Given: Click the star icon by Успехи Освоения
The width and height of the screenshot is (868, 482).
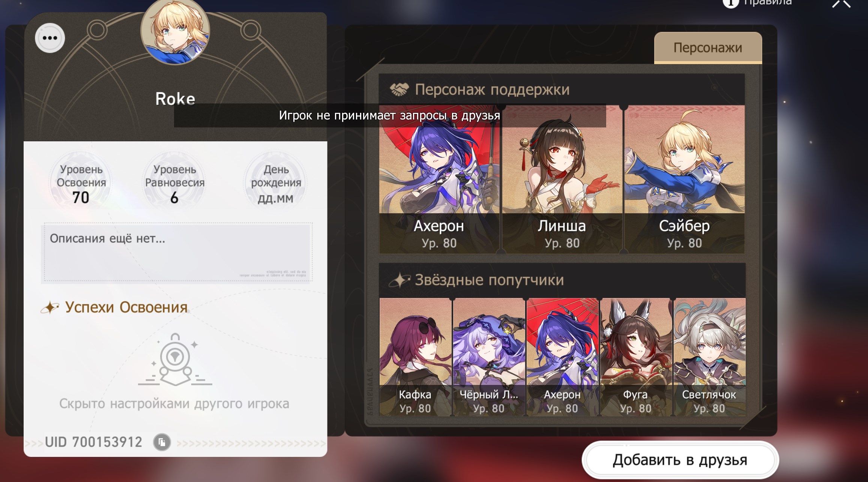Looking at the screenshot, I should [x=50, y=307].
